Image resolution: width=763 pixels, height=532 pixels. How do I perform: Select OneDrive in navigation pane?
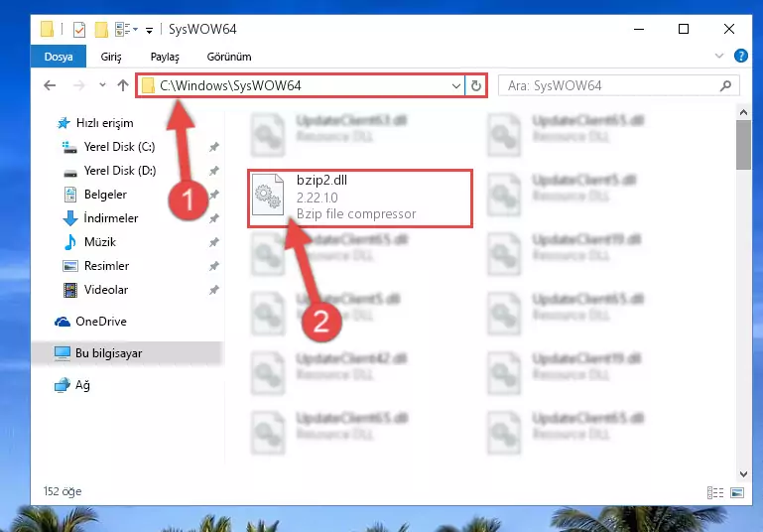pyautogui.click(x=101, y=322)
